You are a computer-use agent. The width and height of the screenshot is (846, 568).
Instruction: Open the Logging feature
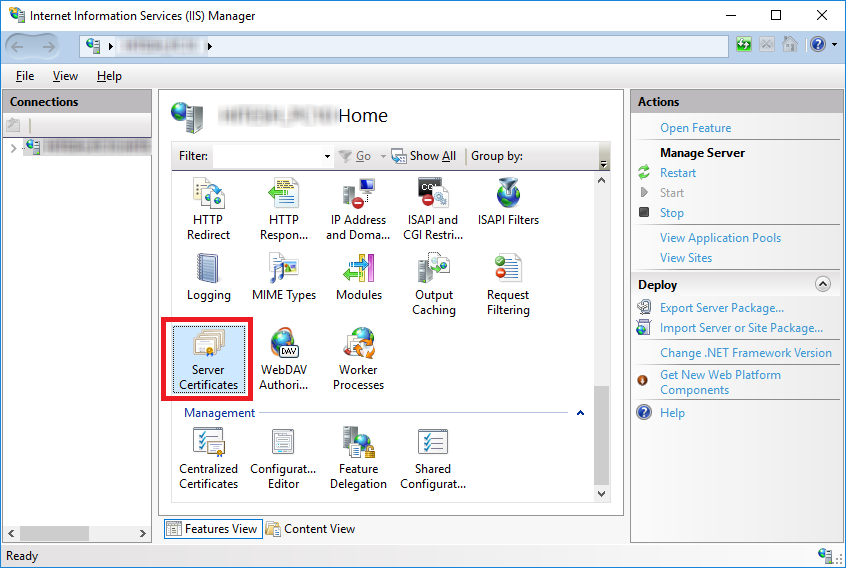coord(208,277)
